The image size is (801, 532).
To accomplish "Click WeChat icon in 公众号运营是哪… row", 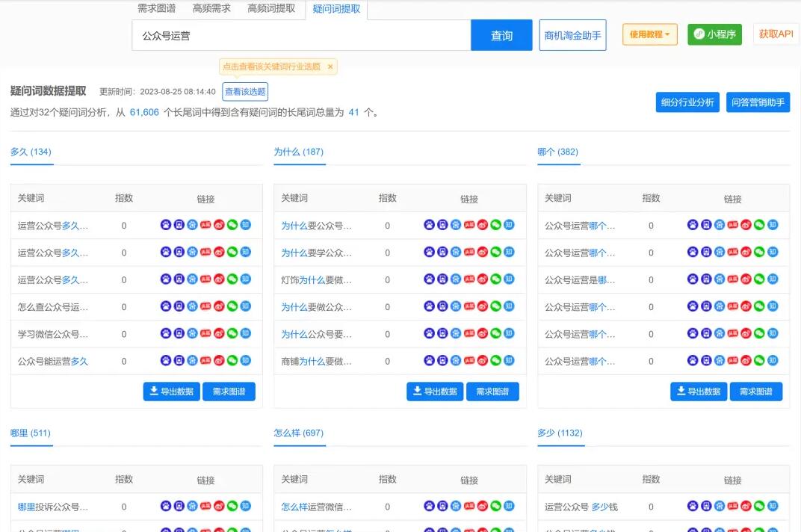I will pyautogui.click(x=760, y=279).
